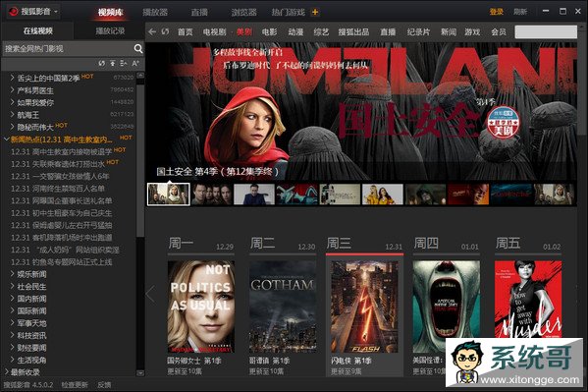Open the 电影 navigation menu item
The image size is (588, 392).
[x=269, y=31]
